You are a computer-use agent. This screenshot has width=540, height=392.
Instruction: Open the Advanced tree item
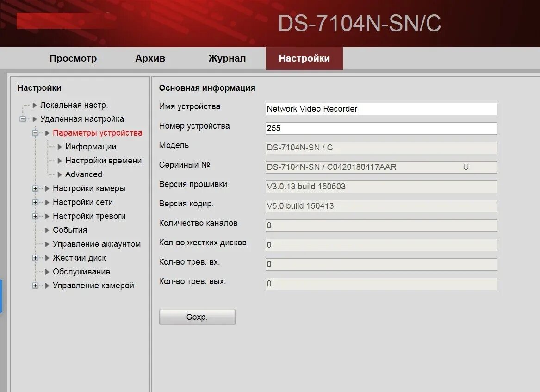[84, 174]
